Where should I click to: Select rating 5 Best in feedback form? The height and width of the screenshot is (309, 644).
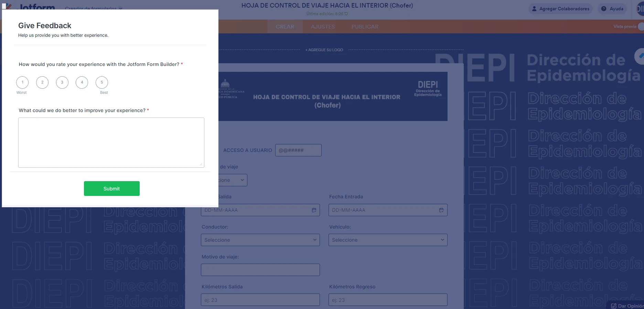point(102,82)
